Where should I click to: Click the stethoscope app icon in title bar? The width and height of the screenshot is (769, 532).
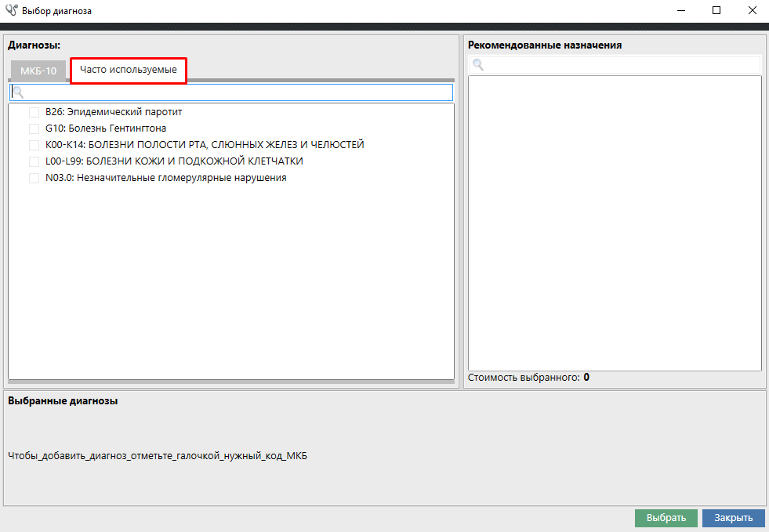click(11, 11)
